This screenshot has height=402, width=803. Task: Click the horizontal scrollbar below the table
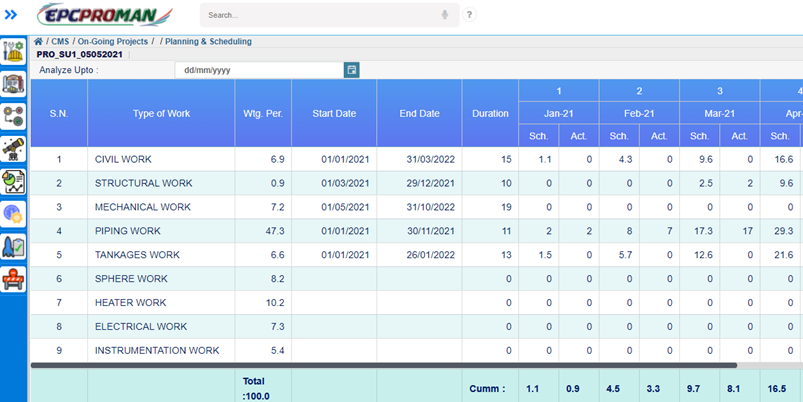(384, 366)
